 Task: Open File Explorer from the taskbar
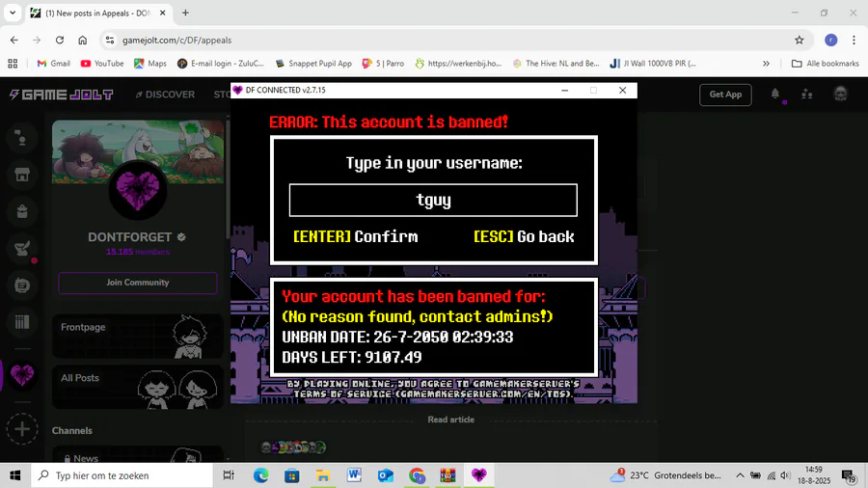tap(323, 475)
